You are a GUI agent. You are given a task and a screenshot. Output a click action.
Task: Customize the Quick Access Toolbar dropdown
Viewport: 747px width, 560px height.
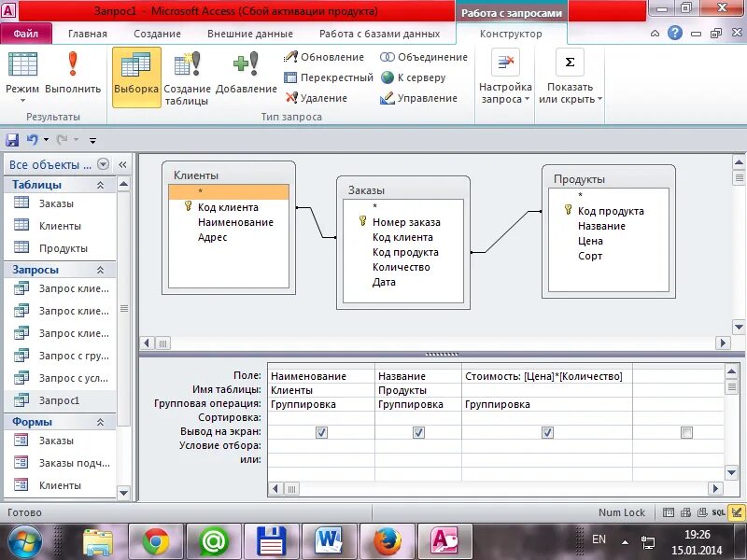(x=92, y=140)
